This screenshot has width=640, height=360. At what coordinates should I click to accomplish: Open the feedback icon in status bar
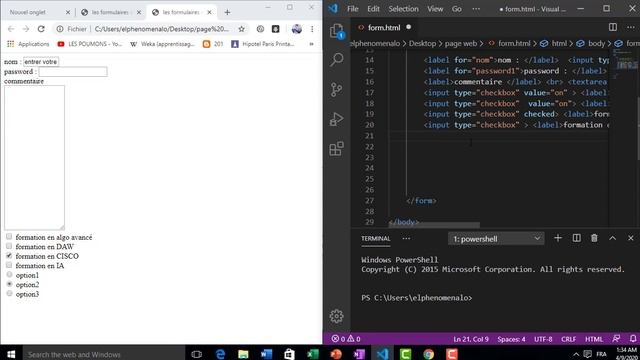(x=616, y=339)
